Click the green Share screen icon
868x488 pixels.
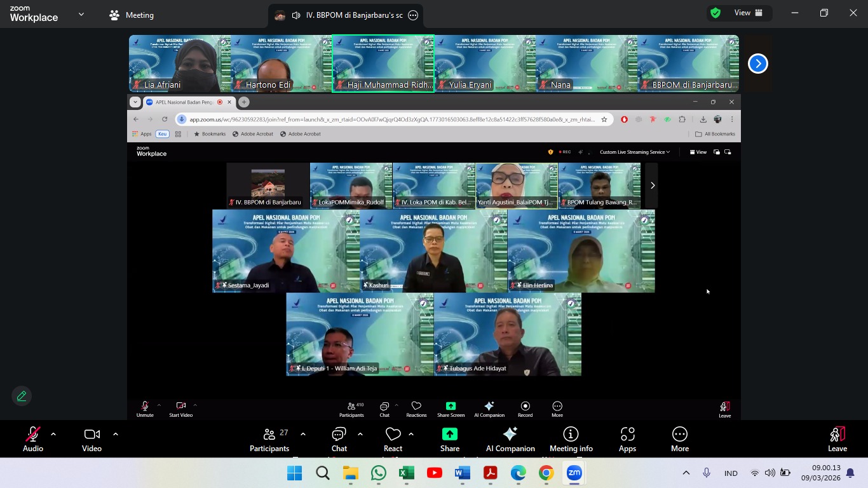click(x=449, y=435)
